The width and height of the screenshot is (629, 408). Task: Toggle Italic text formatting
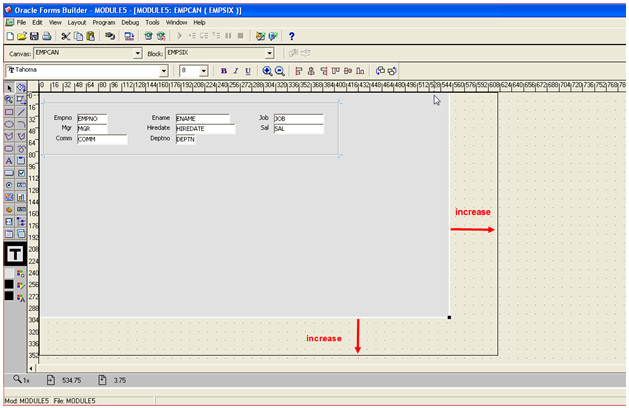click(236, 71)
